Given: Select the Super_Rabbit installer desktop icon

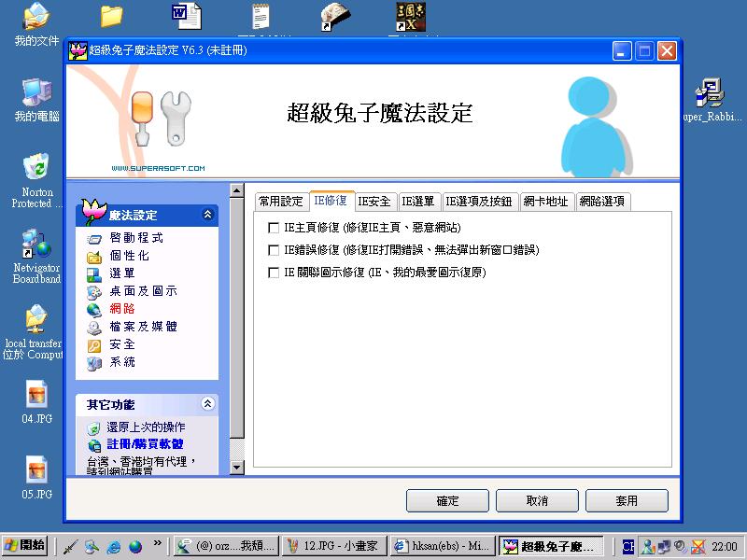Looking at the screenshot, I should pos(712,100).
